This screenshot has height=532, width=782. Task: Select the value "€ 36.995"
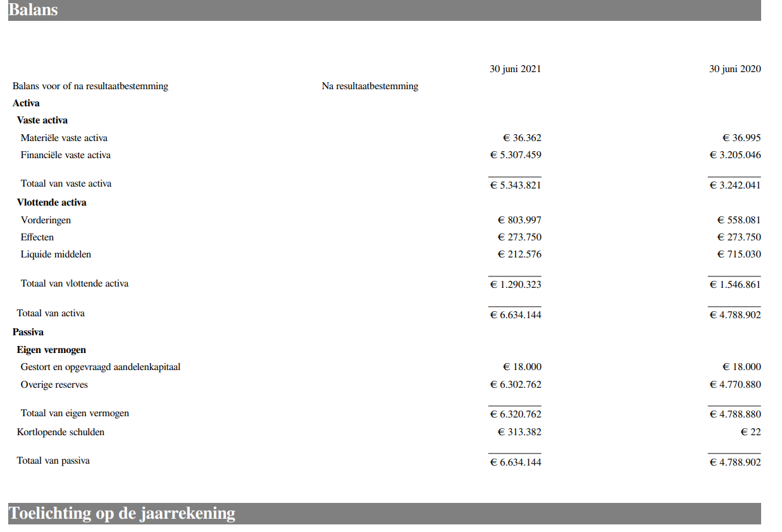[742, 138]
